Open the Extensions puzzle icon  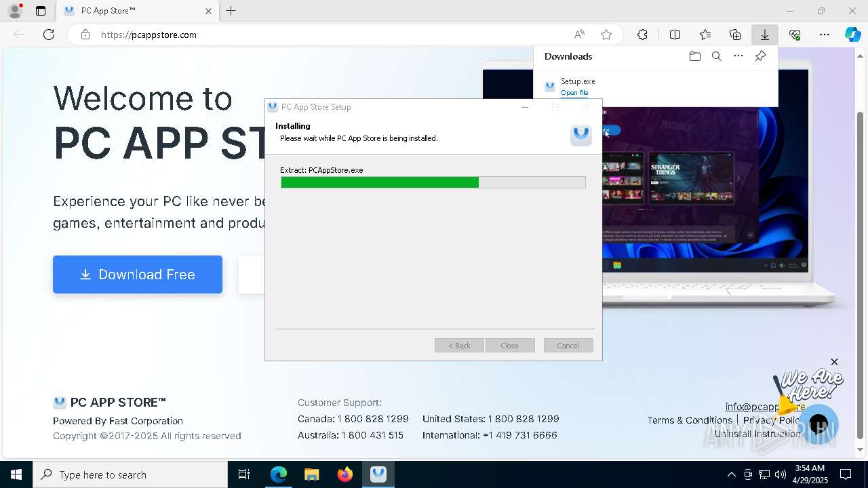click(642, 35)
